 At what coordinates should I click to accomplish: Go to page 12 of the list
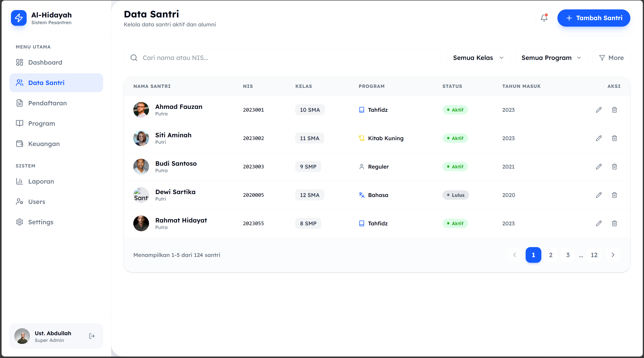(594, 255)
